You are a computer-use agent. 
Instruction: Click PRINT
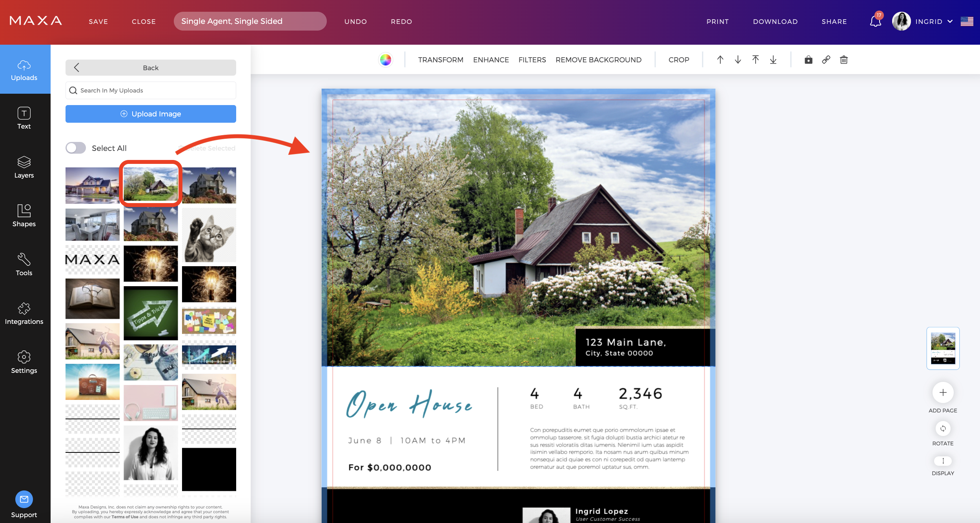[x=718, y=22]
